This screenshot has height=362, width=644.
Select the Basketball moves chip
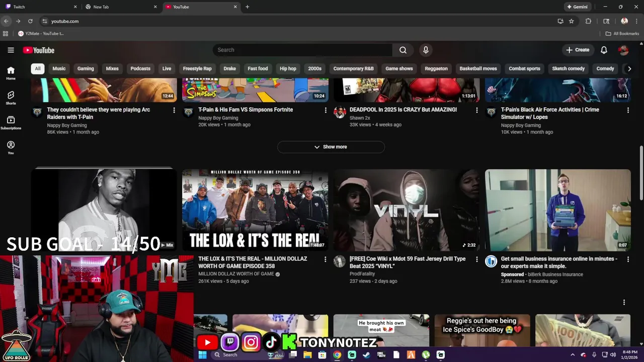pos(478,68)
